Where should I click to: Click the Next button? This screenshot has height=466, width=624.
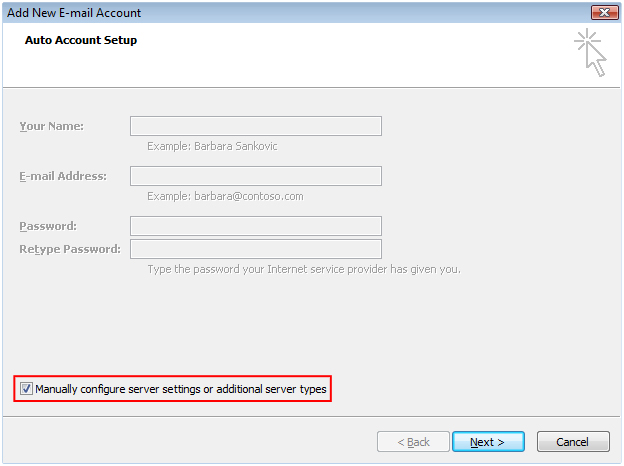(488, 442)
